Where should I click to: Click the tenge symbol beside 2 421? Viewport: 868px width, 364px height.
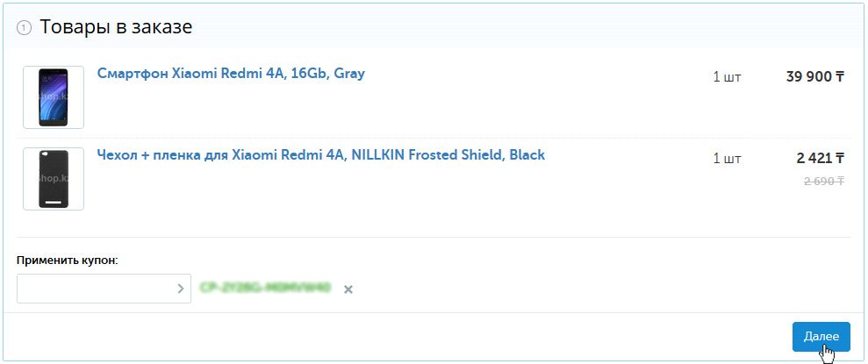pos(840,159)
